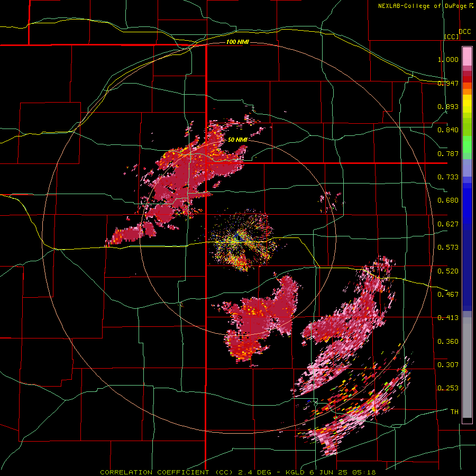The width and height of the screenshot is (476, 476).
Task: Click the 0.253 color scale value
Action: pyautogui.click(x=448, y=388)
